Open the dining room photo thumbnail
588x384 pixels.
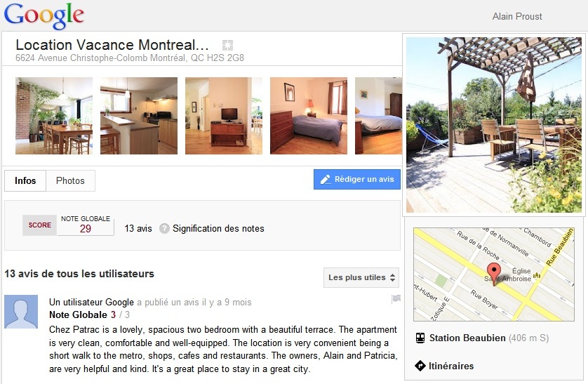pos(54,116)
